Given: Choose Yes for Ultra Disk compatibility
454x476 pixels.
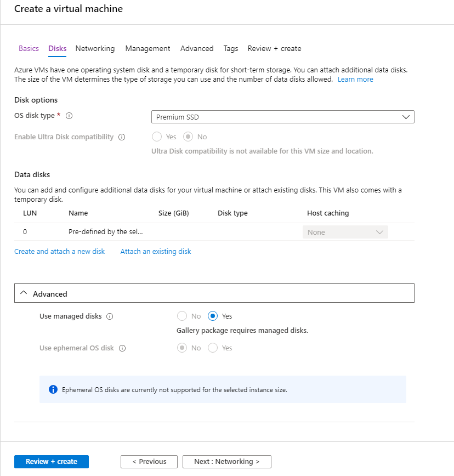Looking at the screenshot, I should click(x=157, y=137).
